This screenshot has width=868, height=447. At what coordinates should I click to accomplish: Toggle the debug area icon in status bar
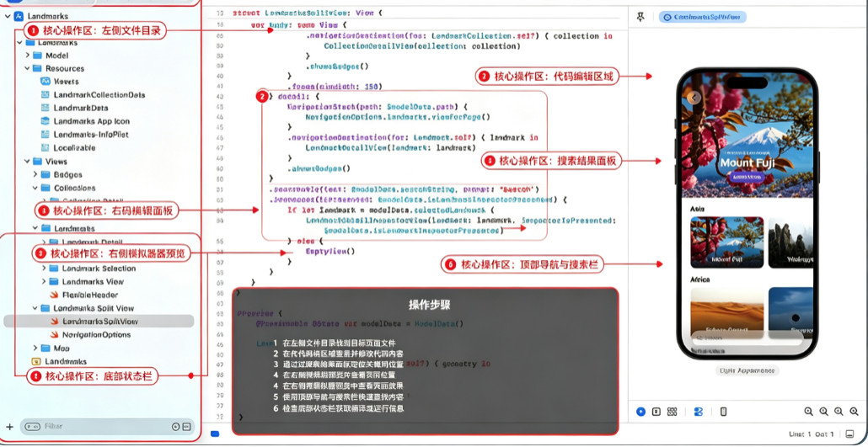click(849, 434)
